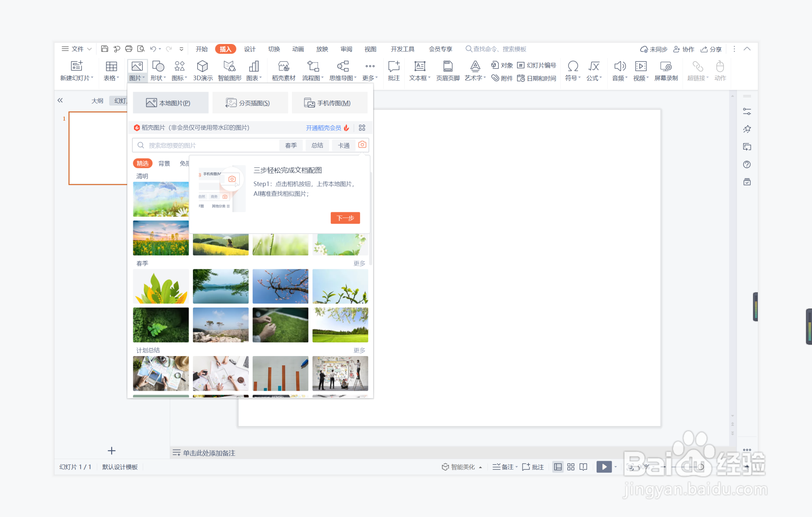This screenshot has height=517, width=812.
Task: Open 协作 collaboration
Action: [x=684, y=49]
